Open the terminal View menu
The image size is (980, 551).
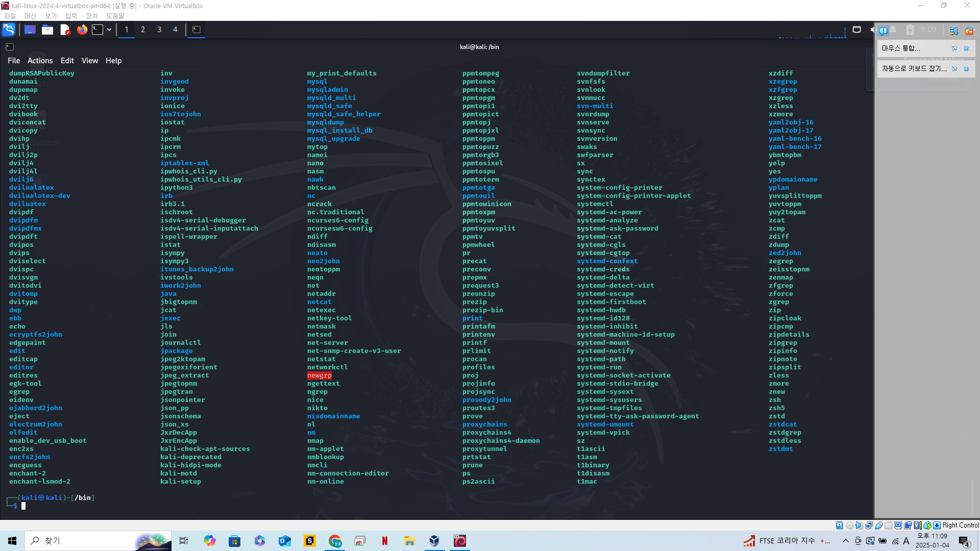tap(89, 60)
